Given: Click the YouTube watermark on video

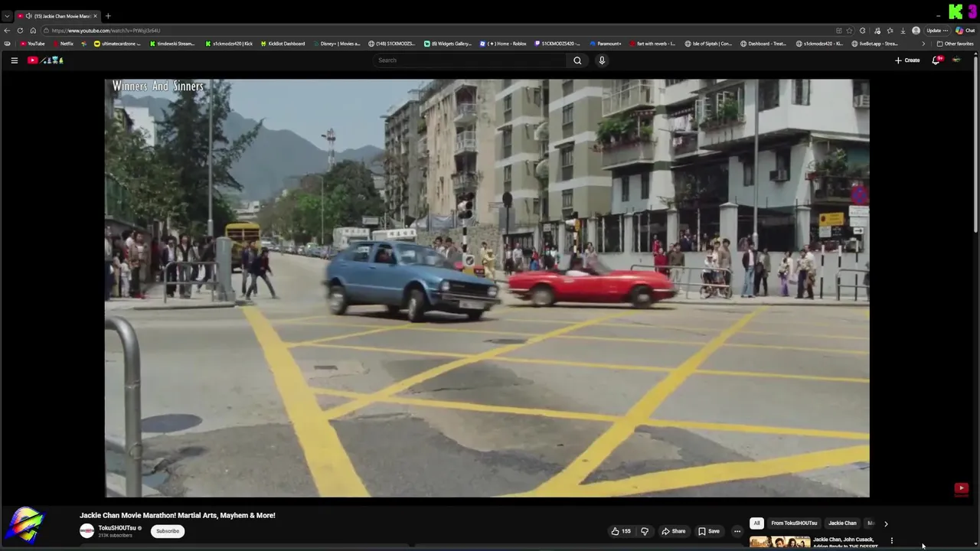Looking at the screenshot, I should pyautogui.click(x=962, y=488).
